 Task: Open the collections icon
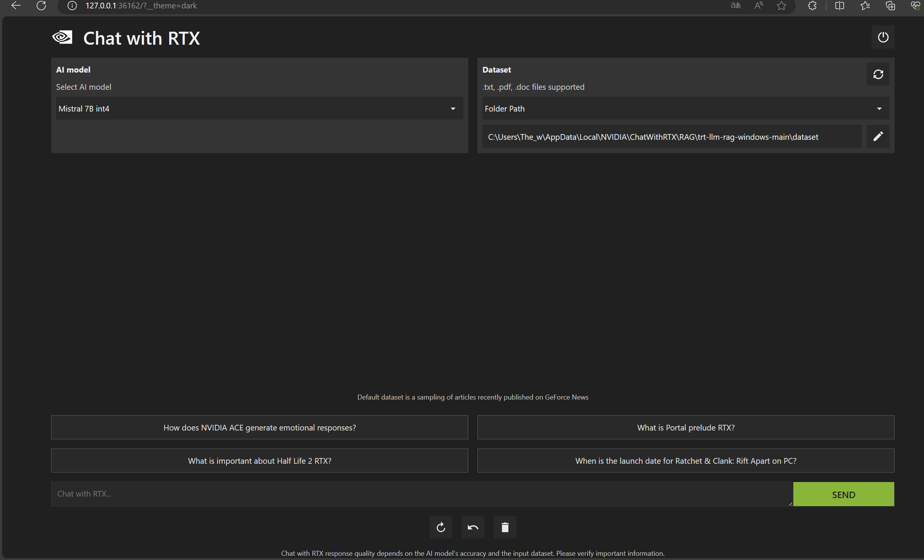[x=890, y=5]
